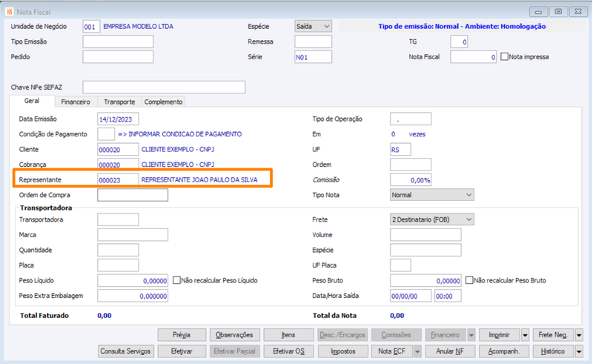This screenshot has width=593, height=364.
Task: Switch to the Transporte tab
Action: pos(119,102)
